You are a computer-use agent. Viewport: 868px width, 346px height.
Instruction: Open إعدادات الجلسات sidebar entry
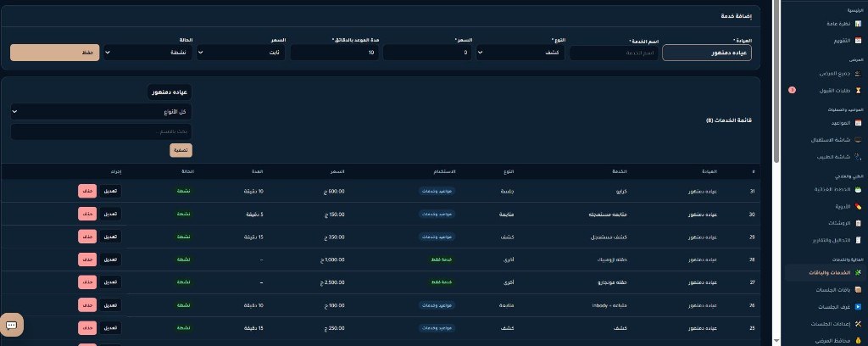(824, 324)
